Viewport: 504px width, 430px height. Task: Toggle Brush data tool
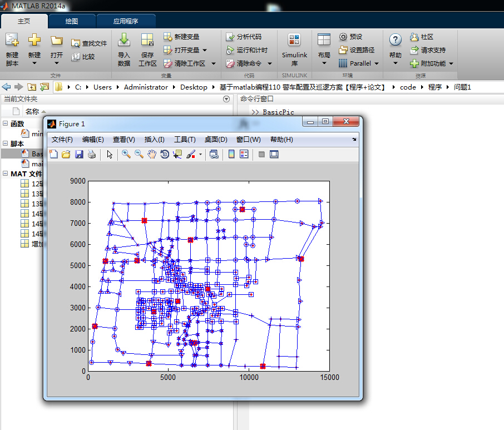191,154
